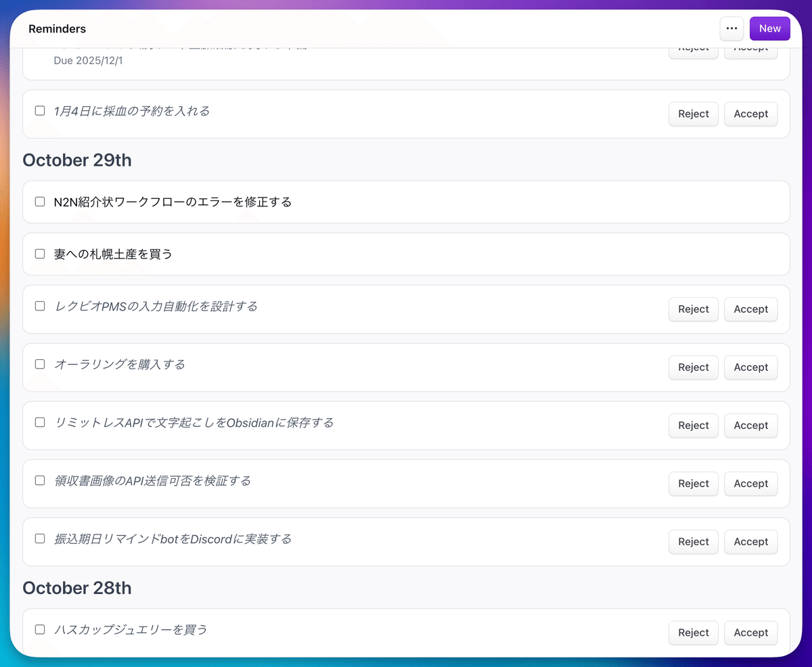The image size is (812, 667).
Task: Check the 1月4日に採血の予約を入れる checkbox
Action: (x=40, y=111)
